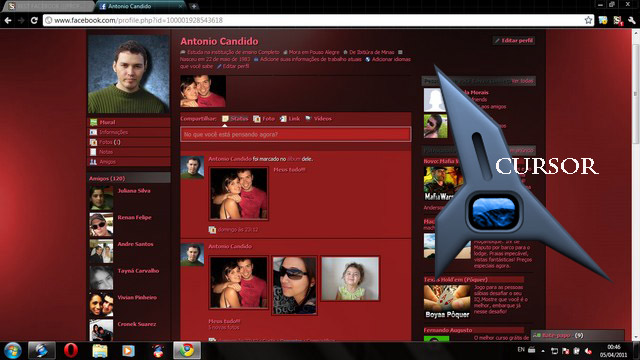Viewport: 640px width, 360px height.
Task: Open the couple photo below the profile info
Action: pyautogui.click(x=203, y=91)
